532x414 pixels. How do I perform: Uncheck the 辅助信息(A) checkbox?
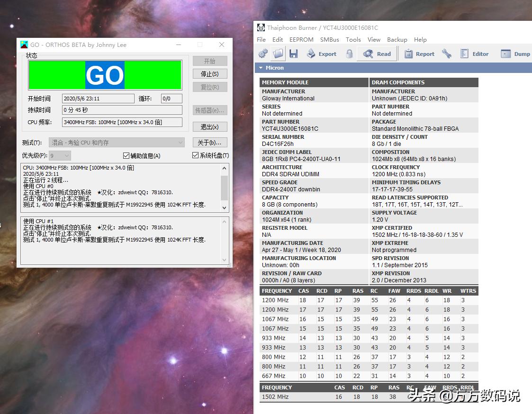[126, 155]
